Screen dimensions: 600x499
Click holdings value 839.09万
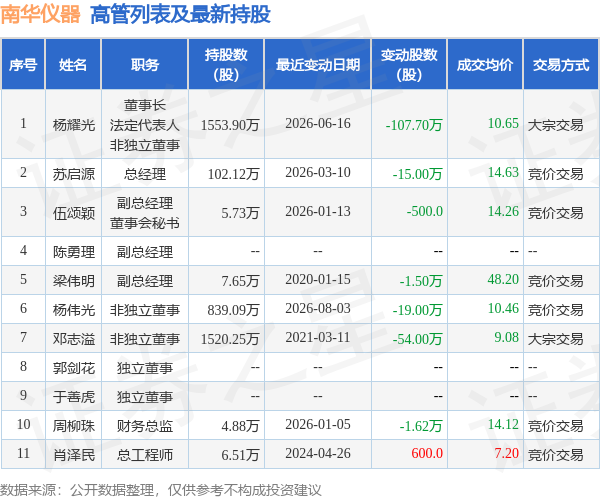pos(233,310)
